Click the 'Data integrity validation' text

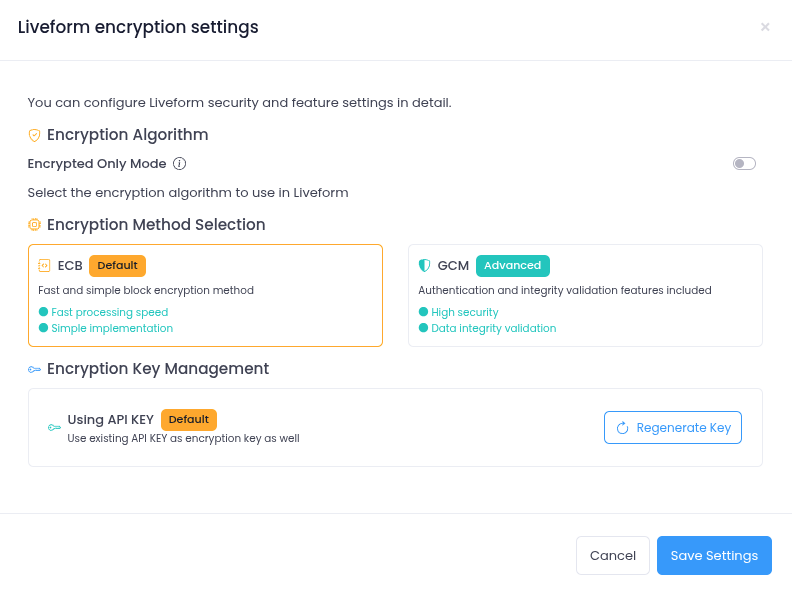pyautogui.click(x=493, y=328)
